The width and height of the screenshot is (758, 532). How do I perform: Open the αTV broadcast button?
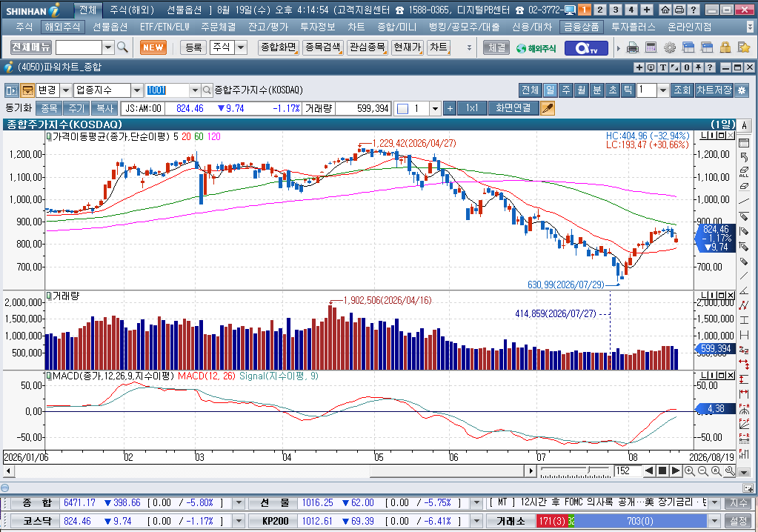pyautogui.click(x=586, y=48)
